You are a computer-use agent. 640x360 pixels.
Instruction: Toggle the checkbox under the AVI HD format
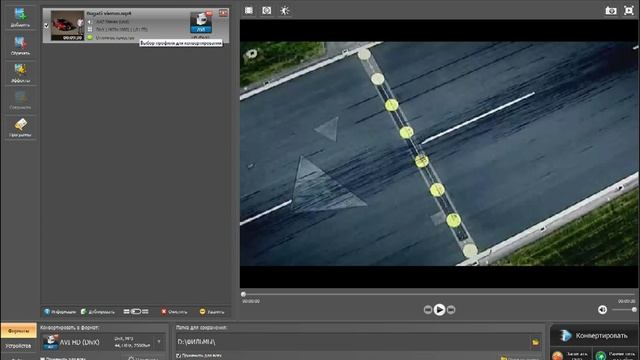pos(42,358)
